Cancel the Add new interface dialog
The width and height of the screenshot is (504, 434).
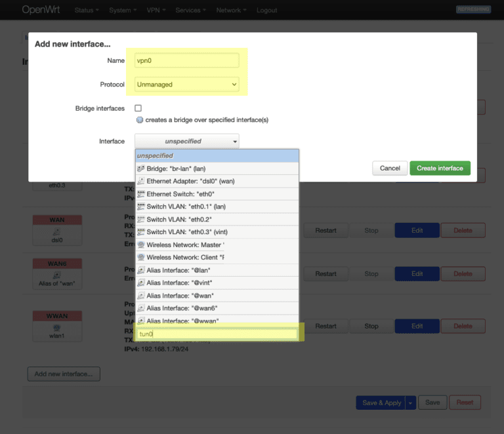click(390, 168)
